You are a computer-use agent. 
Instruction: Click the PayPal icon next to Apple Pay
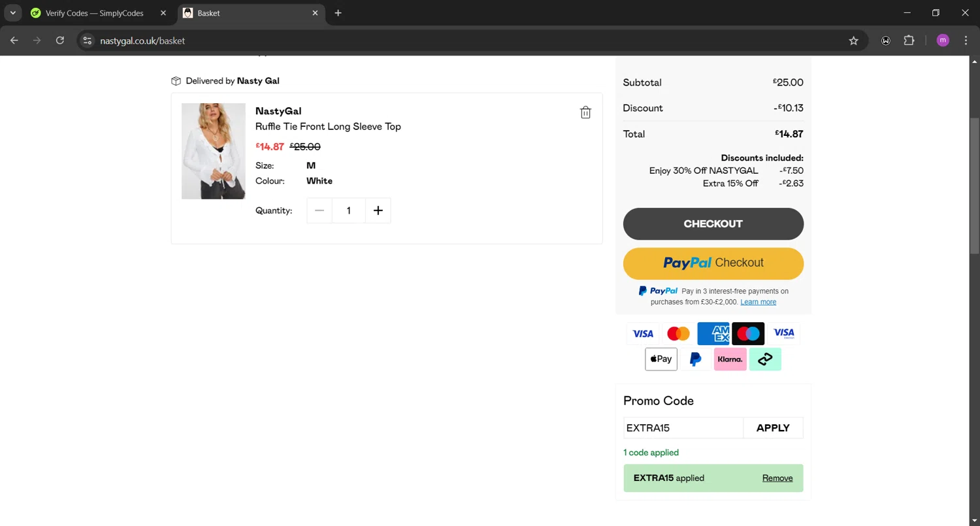tap(696, 359)
